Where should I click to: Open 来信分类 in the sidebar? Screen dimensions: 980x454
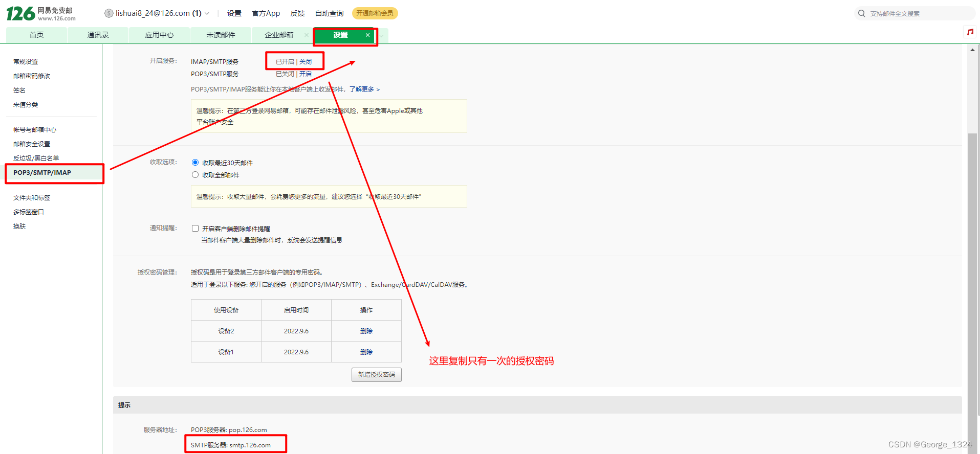[26, 104]
